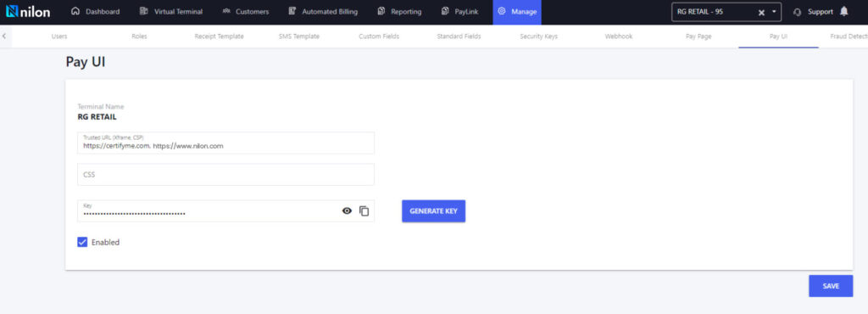Screen dimensions: 868x314
Task: Click the RG RETAIL terminal name text
Action: coord(97,117)
